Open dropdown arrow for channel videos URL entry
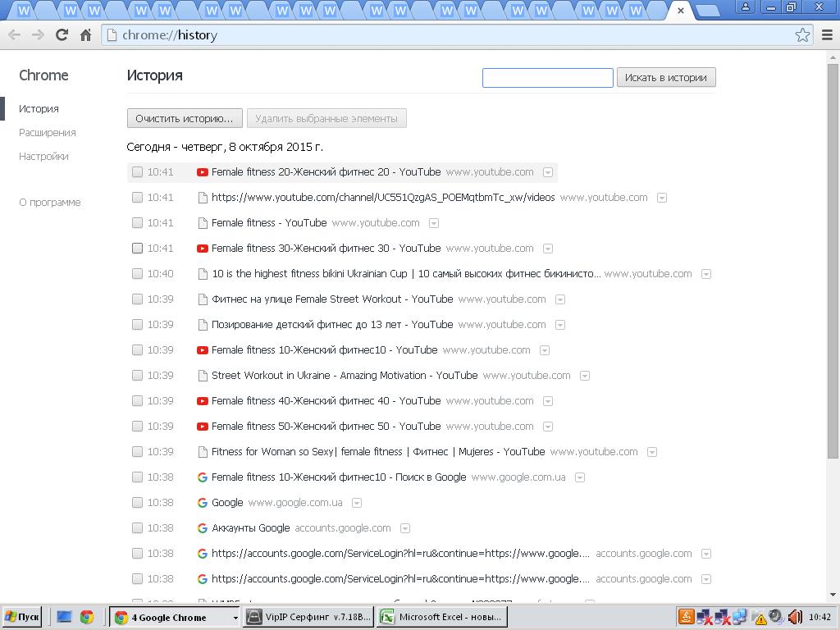Image resolution: width=840 pixels, height=630 pixels. 662,199
